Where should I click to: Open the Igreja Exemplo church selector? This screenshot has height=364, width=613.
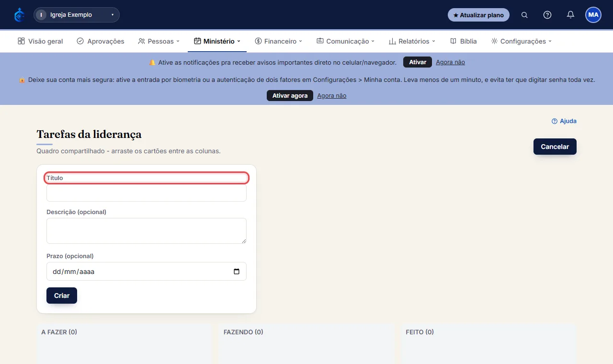[77, 15]
